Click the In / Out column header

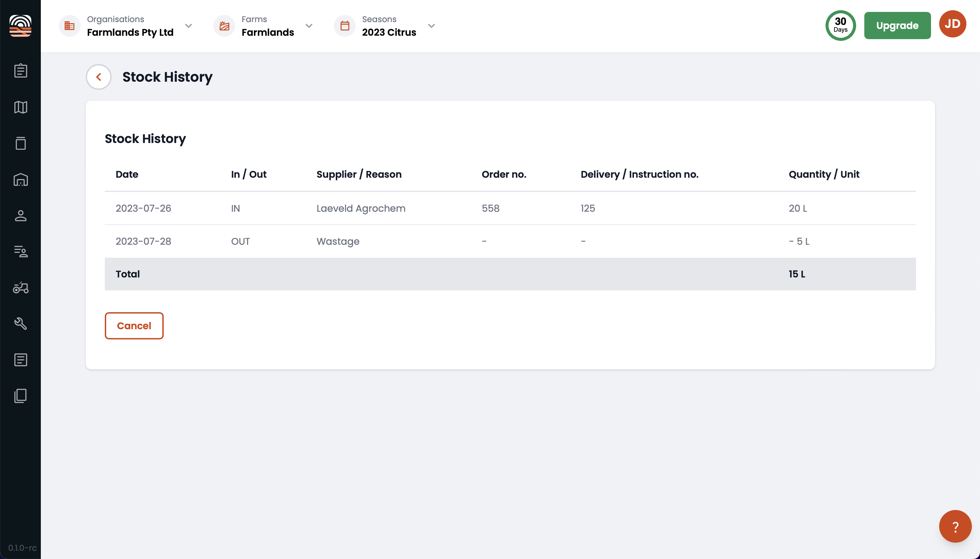click(249, 174)
